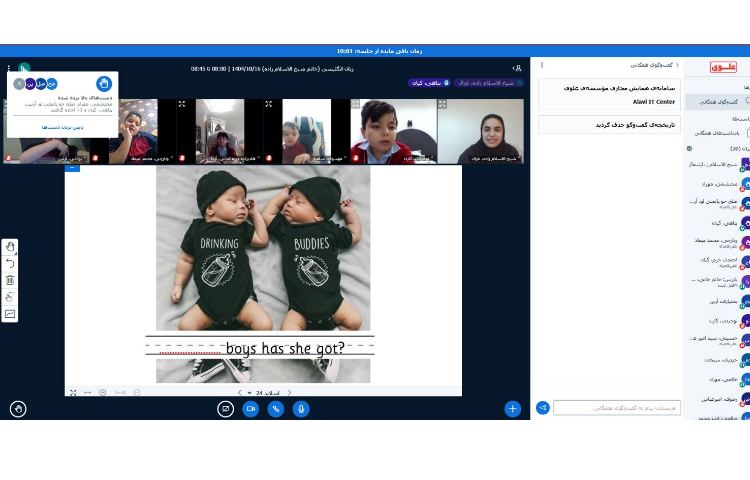Click the public chat message input field
This screenshot has width=750, height=480.
617,408
